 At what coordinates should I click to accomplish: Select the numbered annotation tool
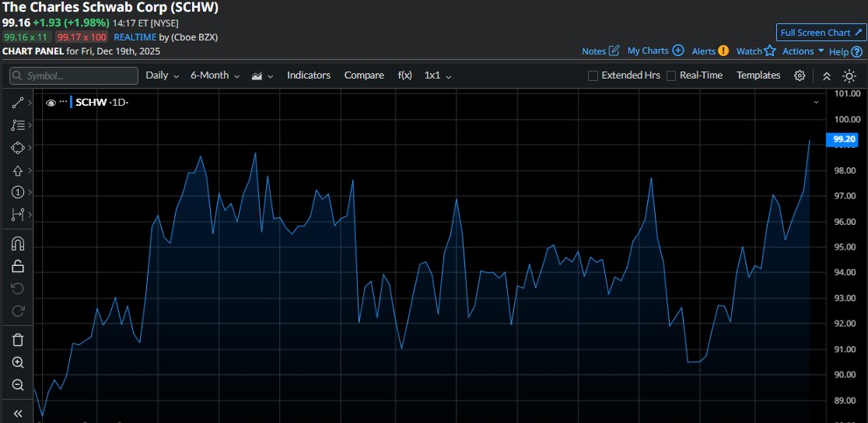18,192
